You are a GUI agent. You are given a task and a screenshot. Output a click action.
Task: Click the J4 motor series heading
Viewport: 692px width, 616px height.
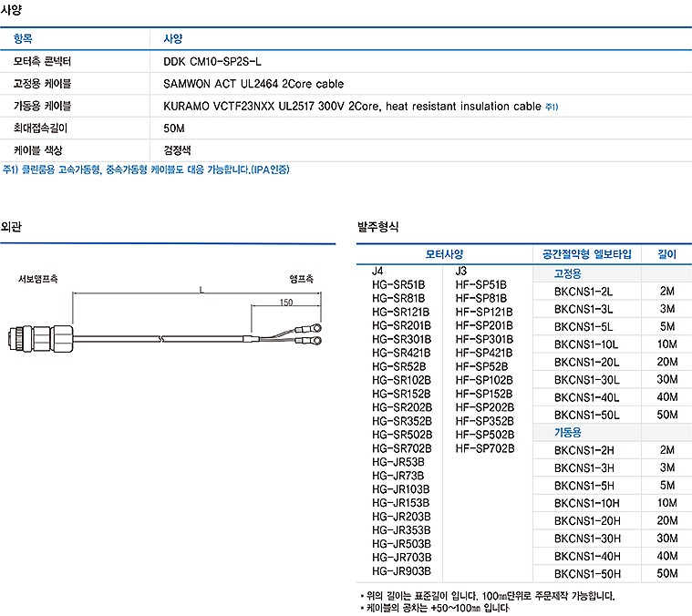[377, 272]
